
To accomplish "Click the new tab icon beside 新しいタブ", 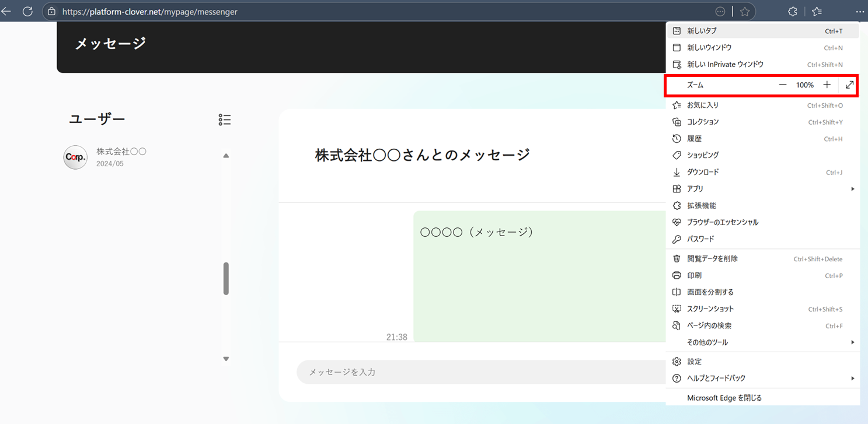I will [677, 31].
